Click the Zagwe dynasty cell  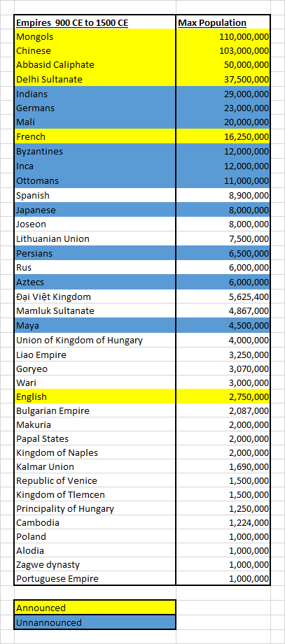(95, 565)
